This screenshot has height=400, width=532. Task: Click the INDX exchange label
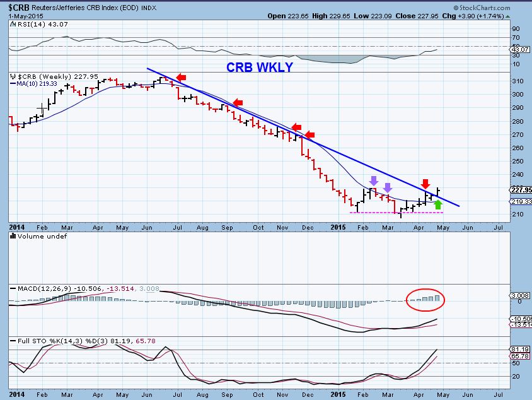point(149,8)
